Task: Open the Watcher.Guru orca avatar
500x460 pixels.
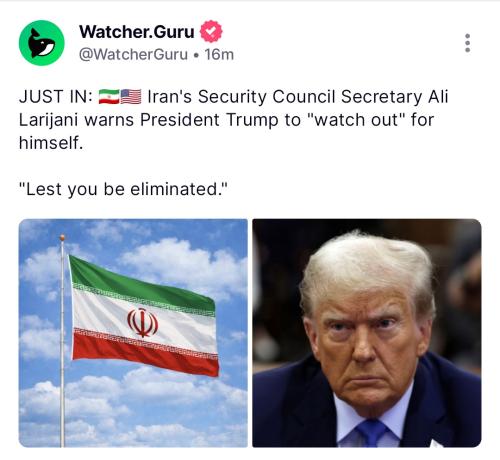Action: click(42, 43)
